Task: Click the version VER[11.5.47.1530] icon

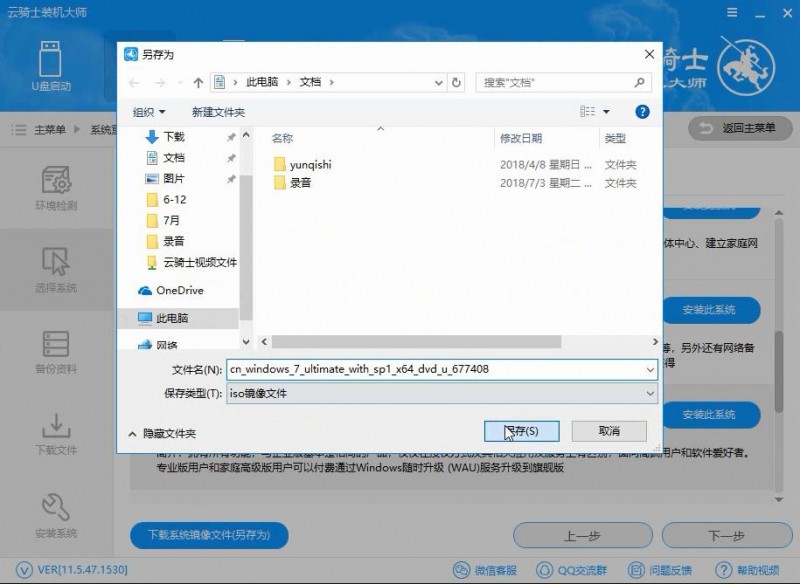Action: click(x=24, y=569)
